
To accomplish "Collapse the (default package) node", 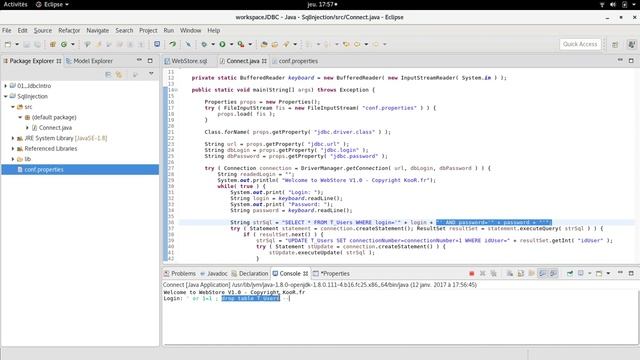I will point(20,117).
